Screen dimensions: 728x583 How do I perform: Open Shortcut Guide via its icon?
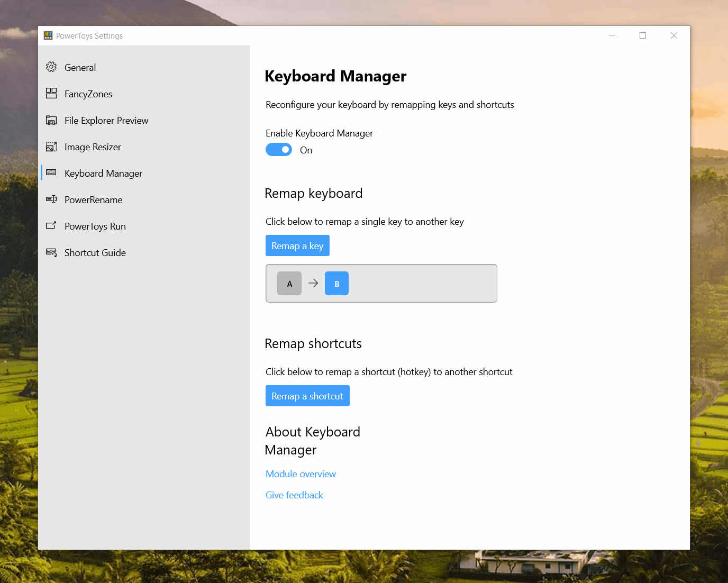pos(51,252)
